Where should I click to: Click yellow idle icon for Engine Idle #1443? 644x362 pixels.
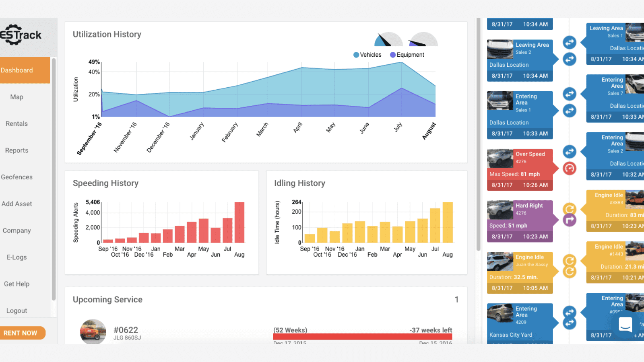pyautogui.click(x=570, y=260)
